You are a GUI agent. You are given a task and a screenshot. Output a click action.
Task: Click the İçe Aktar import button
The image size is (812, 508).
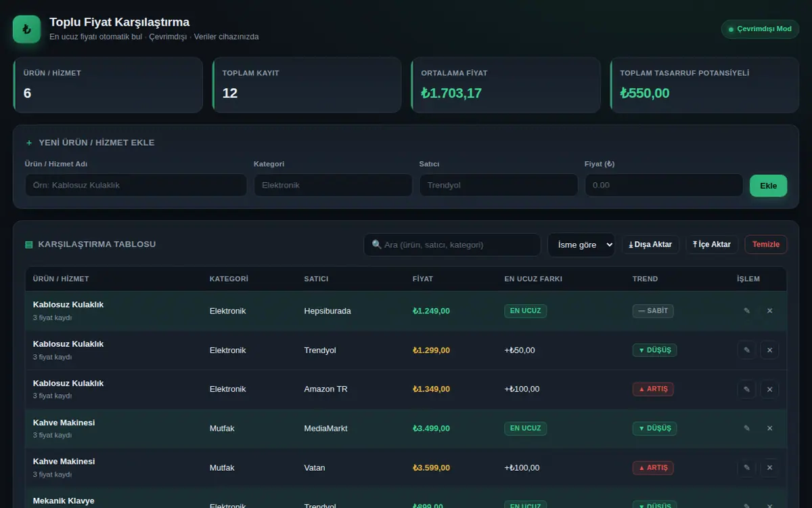(x=712, y=245)
